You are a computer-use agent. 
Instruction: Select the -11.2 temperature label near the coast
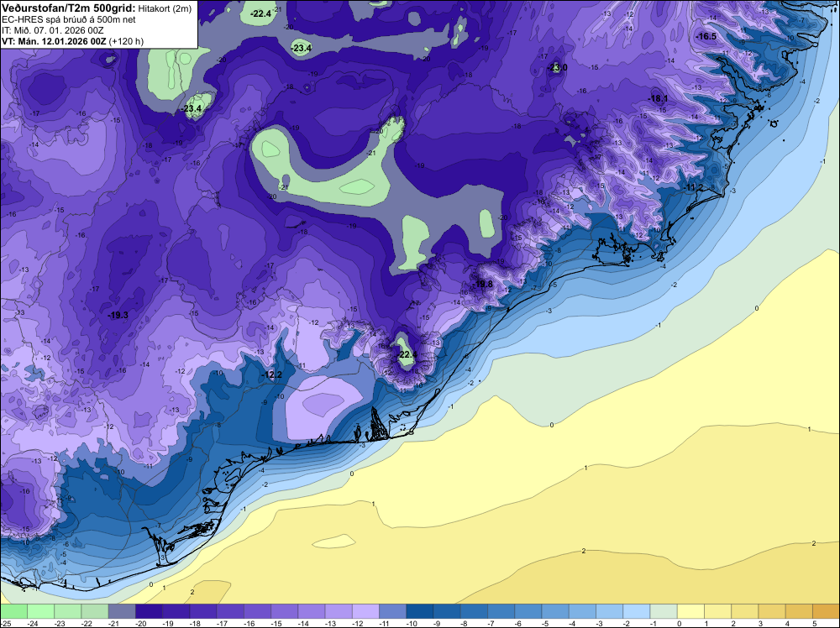coord(695,187)
